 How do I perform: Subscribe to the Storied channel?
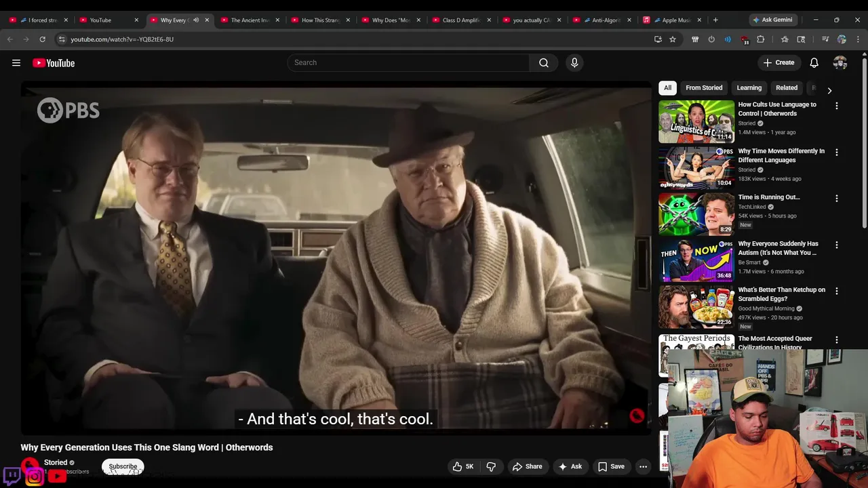pyautogui.click(x=123, y=466)
